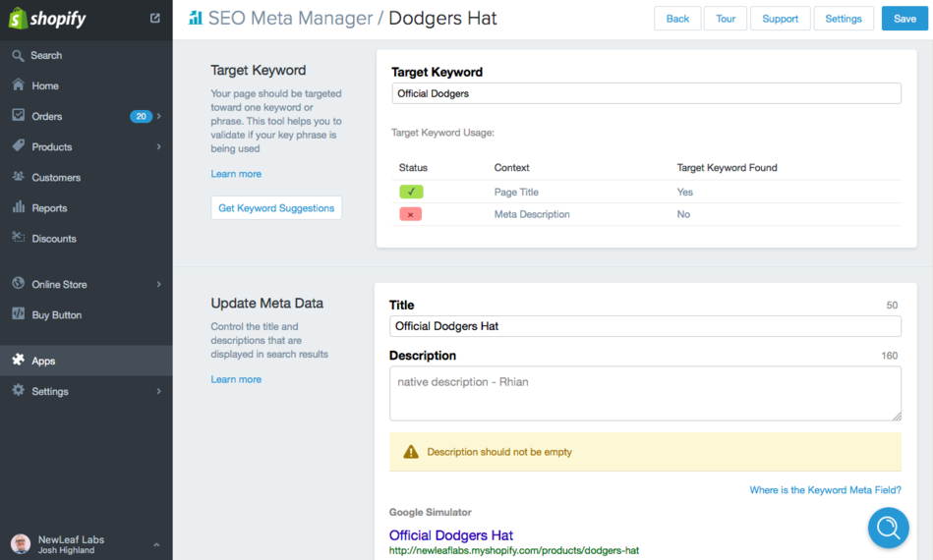Image resolution: width=933 pixels, height=560 pixels.
Task: Open Reports bar chart icon
Action: tap(18, 207)
